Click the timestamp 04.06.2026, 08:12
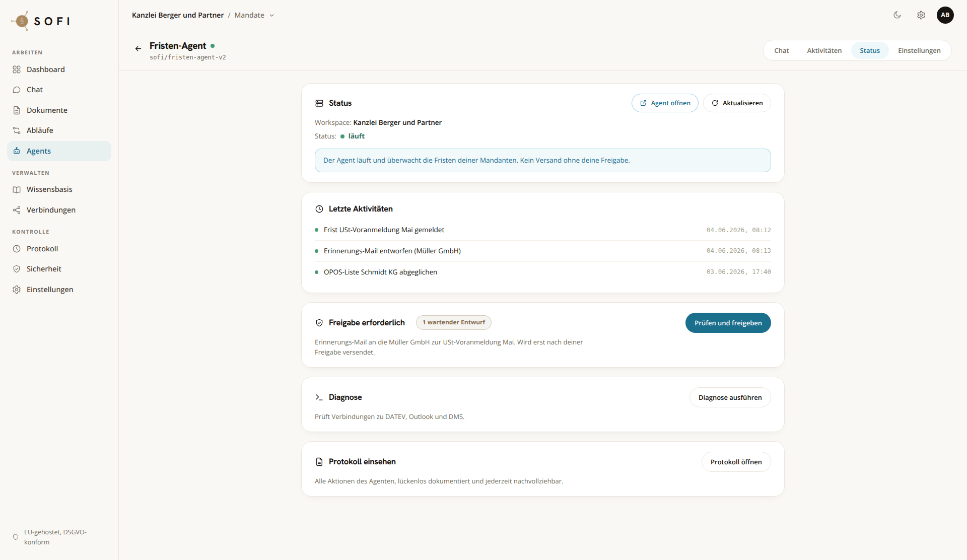 click(738, 230)
